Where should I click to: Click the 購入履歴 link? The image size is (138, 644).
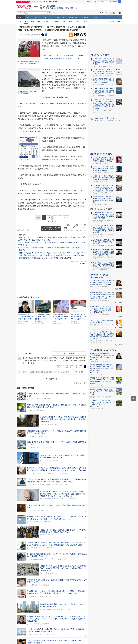tap(112, 13)
